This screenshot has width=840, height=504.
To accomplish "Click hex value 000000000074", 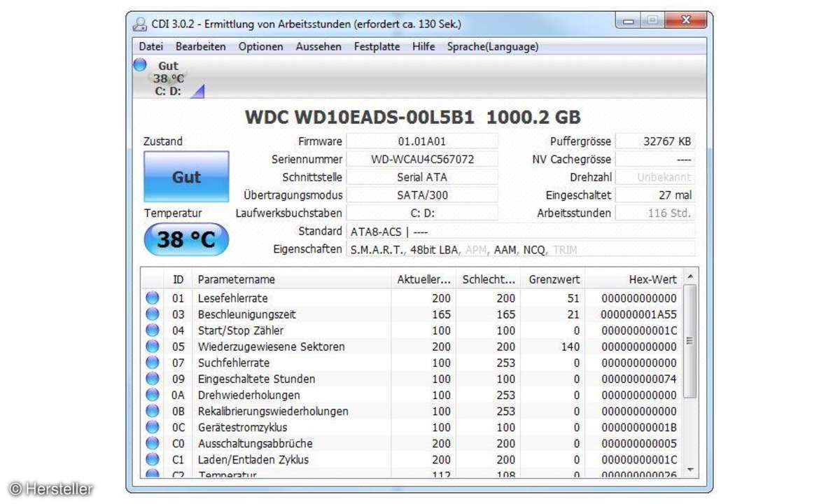I will pos(639,379).
